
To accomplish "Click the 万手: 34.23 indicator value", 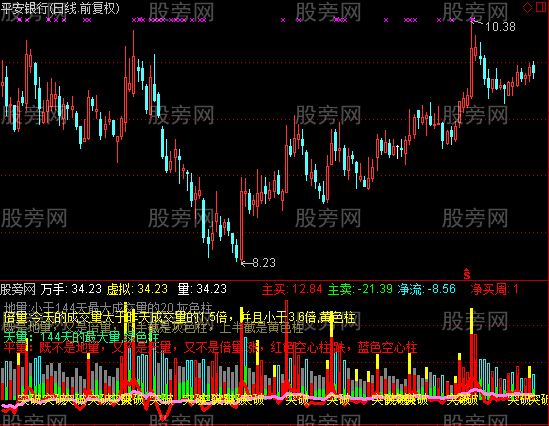I will (x=71, y=289).
